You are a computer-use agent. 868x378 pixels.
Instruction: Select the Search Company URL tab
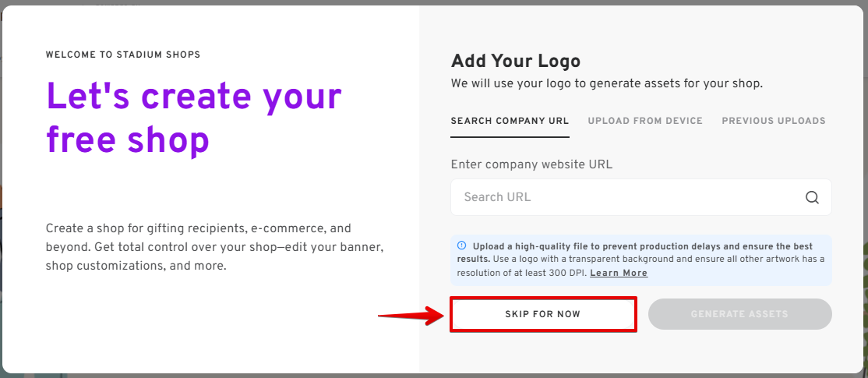pyautogui.click(x=510, y=121)
